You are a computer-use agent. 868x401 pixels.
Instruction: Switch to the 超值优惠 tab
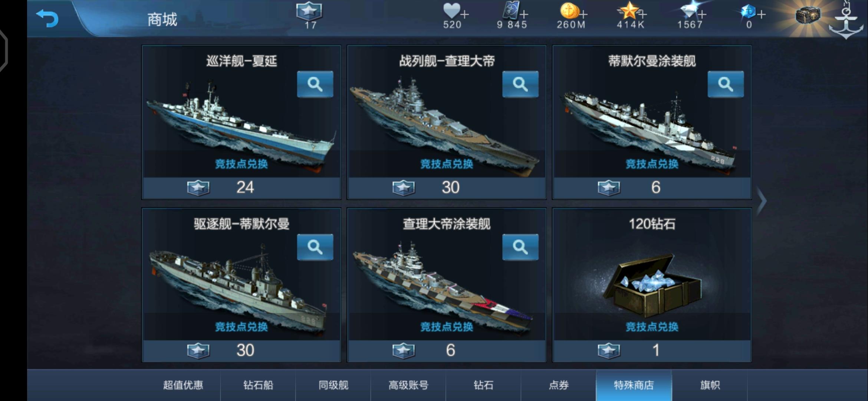tap(183, 385)
